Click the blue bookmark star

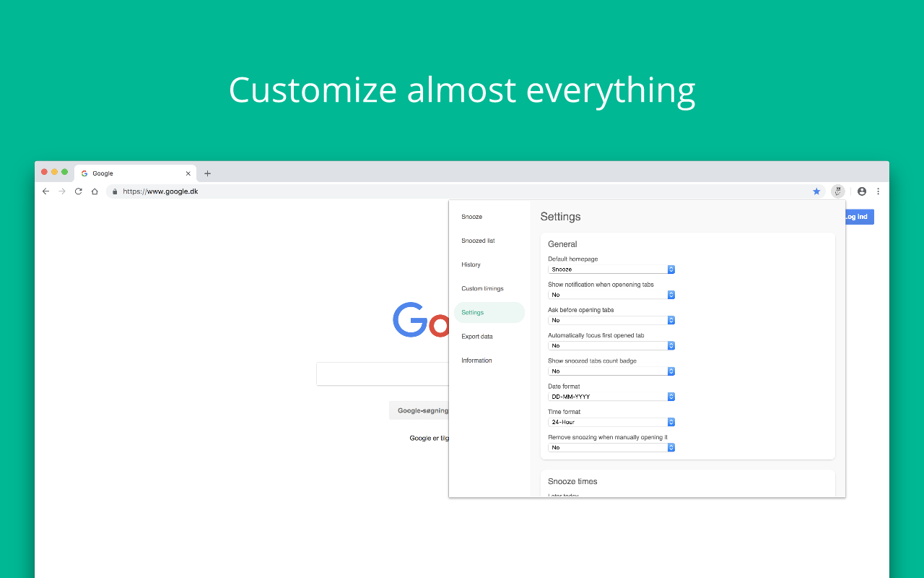pos(816,191)
